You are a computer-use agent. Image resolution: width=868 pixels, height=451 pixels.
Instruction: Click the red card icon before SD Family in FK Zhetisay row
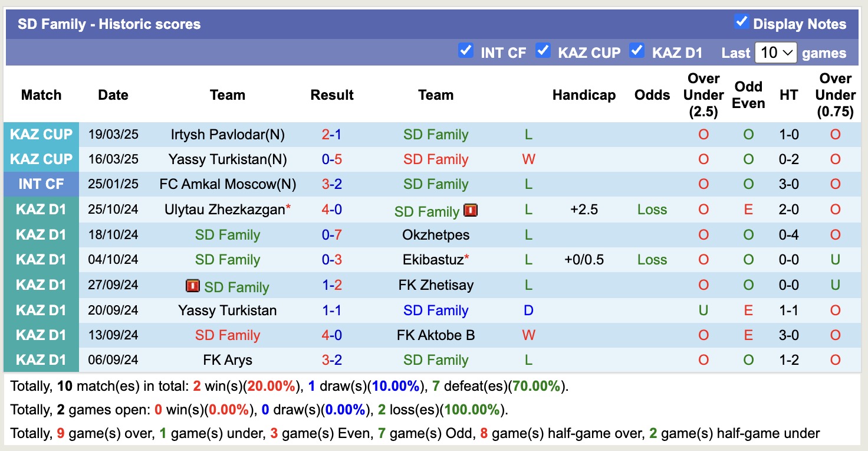(x=193, y=285)
